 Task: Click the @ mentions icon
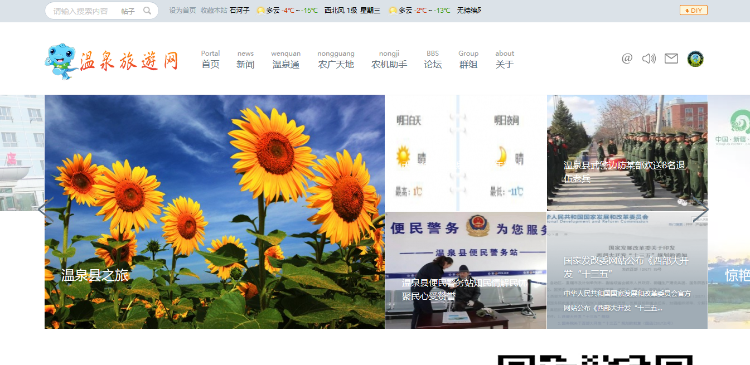click(627, 58)
